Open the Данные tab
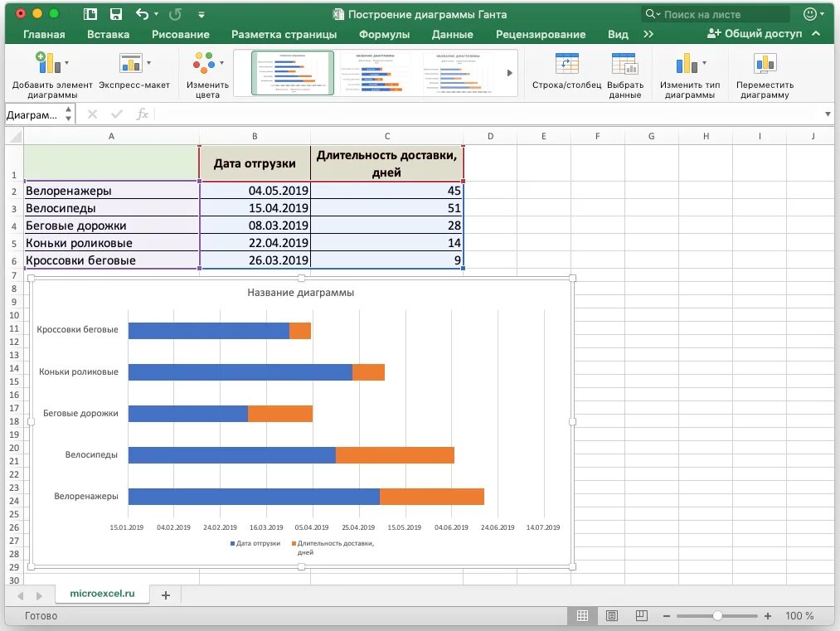The height and width of the screenshot is (631, 840). point(452,34)
